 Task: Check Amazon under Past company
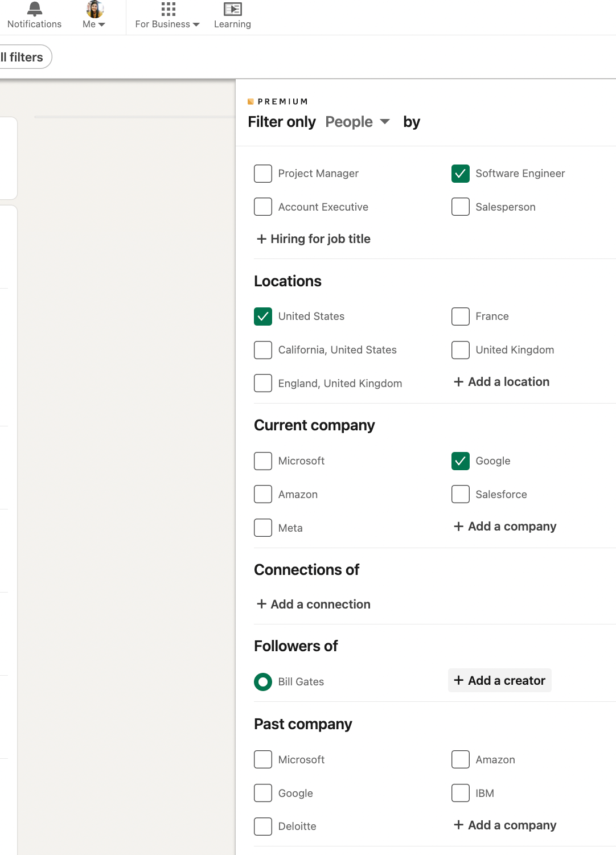pyautogui.click(x=461, y=759)
